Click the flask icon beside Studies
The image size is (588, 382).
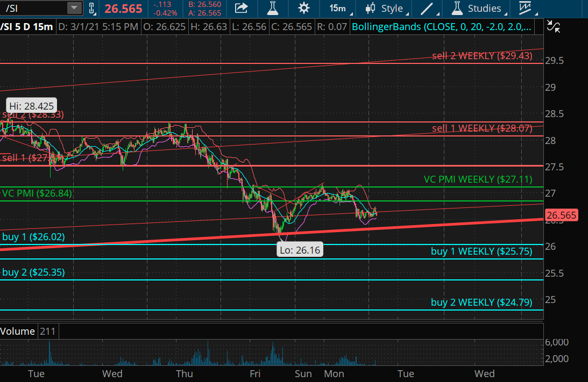458,8
